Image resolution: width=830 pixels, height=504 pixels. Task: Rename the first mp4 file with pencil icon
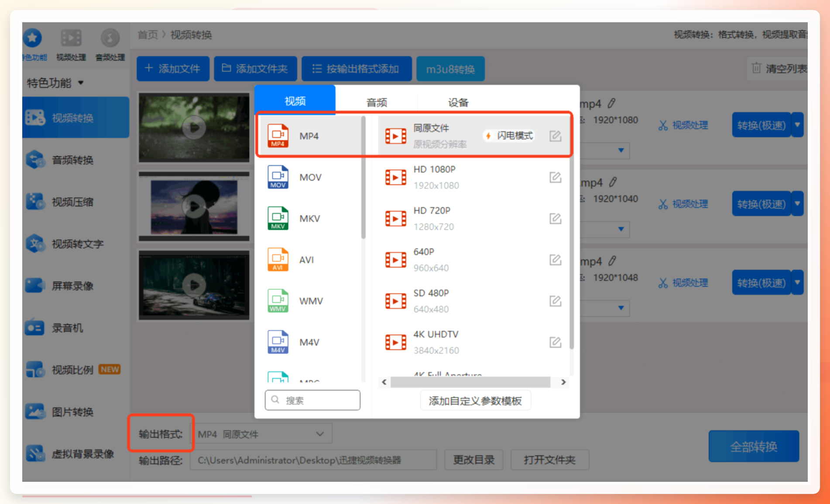click(x=612, y=103)
